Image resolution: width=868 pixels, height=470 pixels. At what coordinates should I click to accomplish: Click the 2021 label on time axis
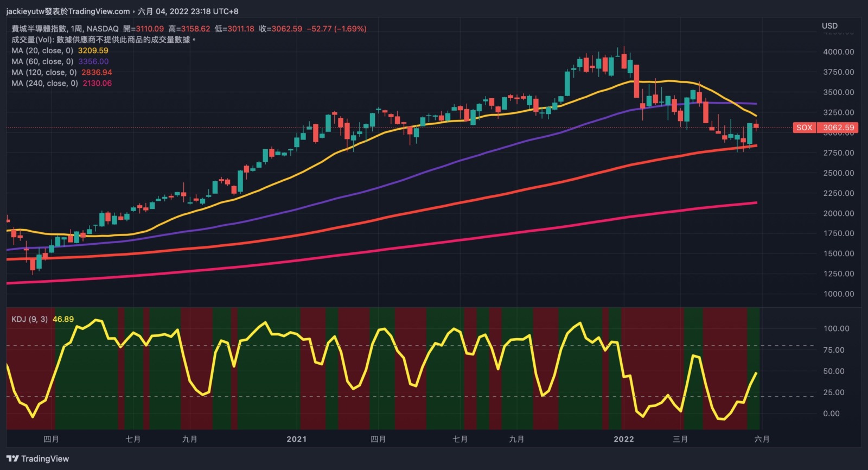click(x=296, y=439)
